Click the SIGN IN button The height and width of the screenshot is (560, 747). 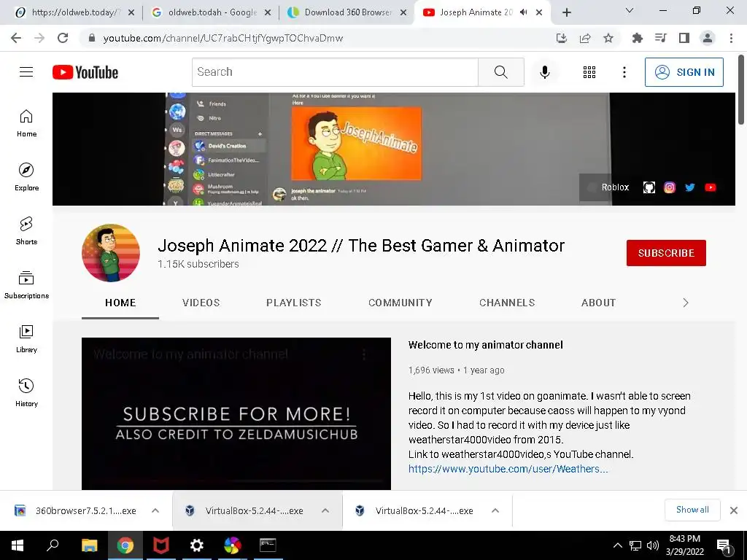pyautogui.click(x=684, y=72)
